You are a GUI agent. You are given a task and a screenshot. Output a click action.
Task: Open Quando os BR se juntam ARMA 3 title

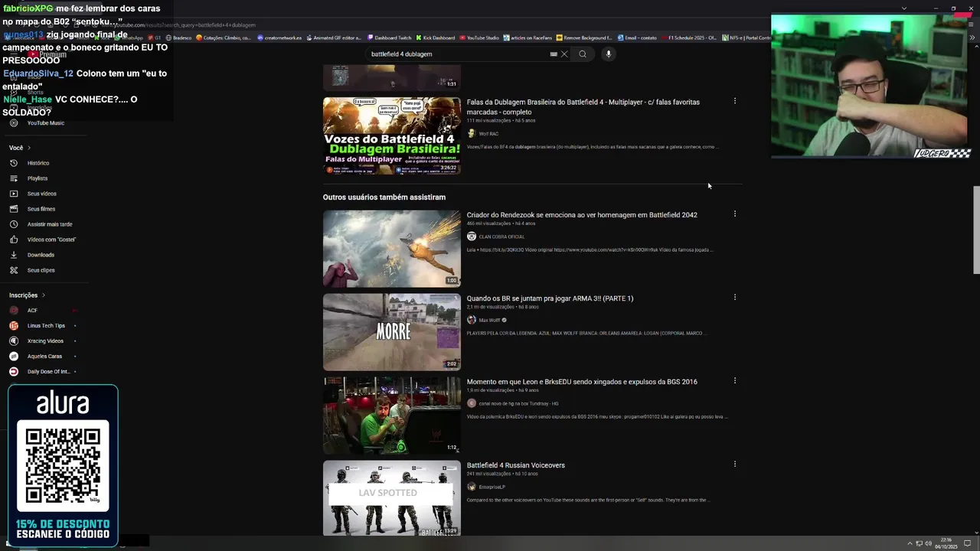[x=550, y=298]
